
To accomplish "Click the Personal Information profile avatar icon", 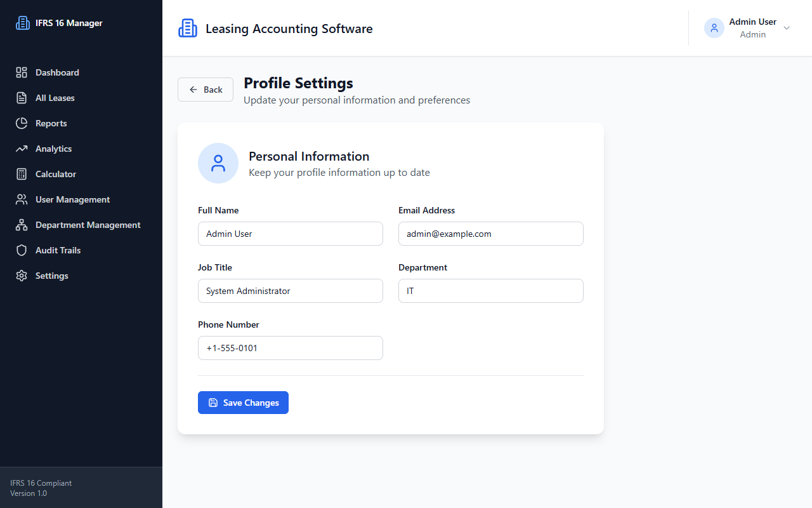I will 218,163.
